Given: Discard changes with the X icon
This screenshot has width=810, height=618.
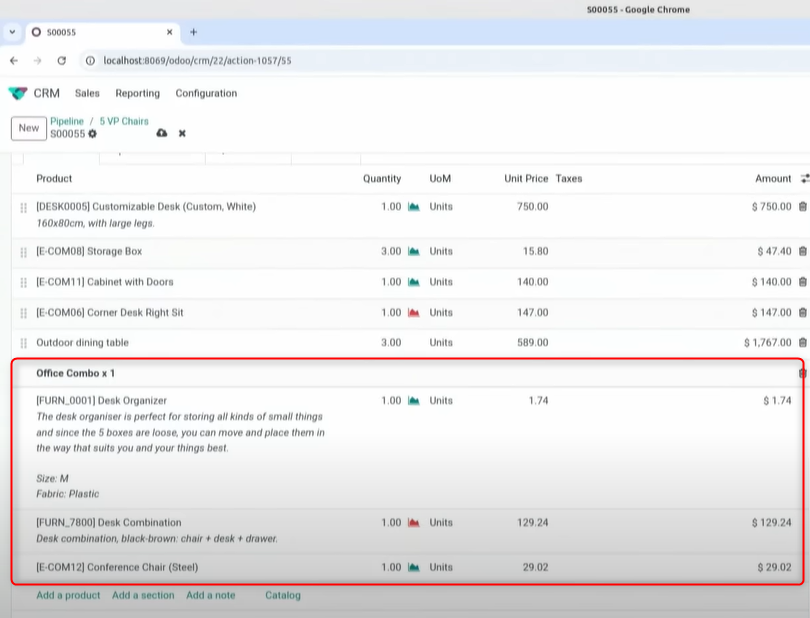Looking at the screenshot, I should click(182, 133).
